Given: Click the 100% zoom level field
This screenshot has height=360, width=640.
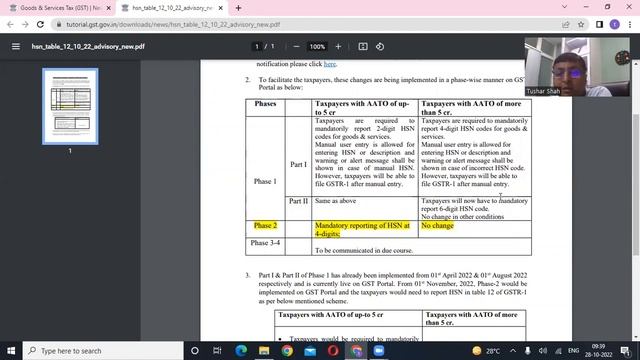Looking at the screenshot, I should tap(317, 47).
